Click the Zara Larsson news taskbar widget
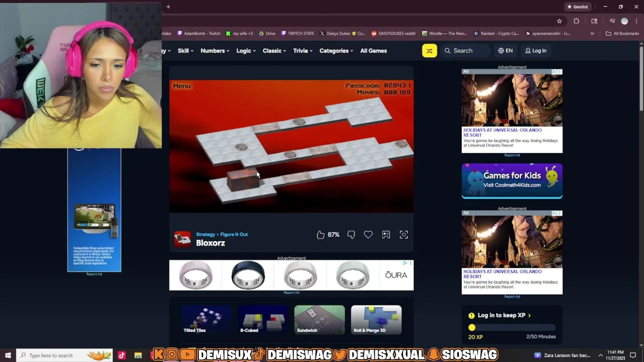This screenshot has height=362, width=644. (562, 355)
